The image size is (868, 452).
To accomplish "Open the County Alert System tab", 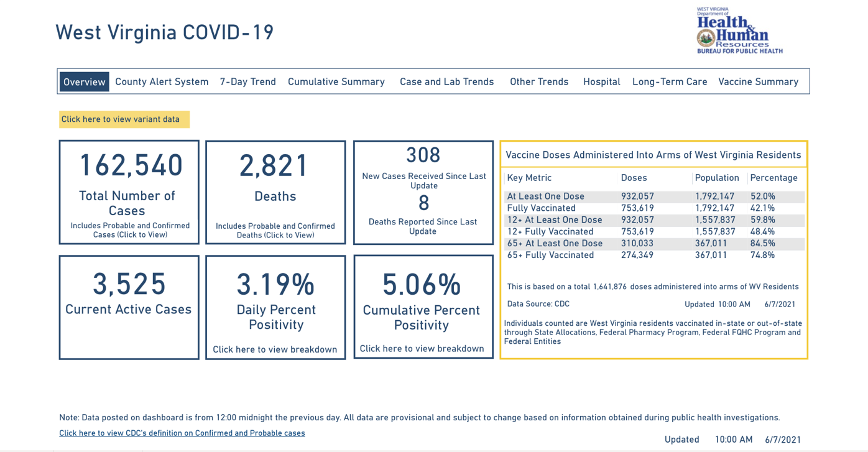I will [162, 82].
